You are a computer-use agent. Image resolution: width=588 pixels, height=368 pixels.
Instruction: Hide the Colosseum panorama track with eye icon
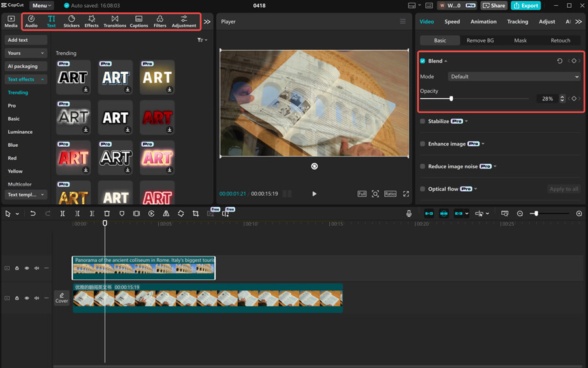pos(27,268)
